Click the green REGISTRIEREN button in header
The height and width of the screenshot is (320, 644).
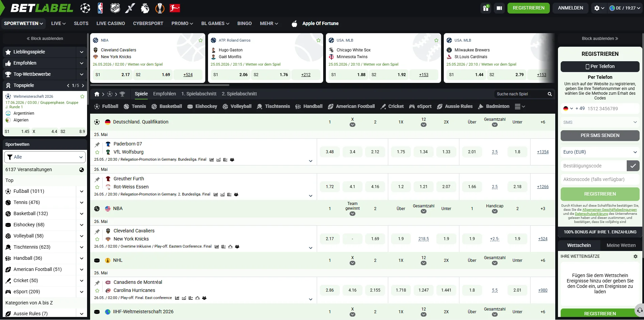[x=528, y=8]
